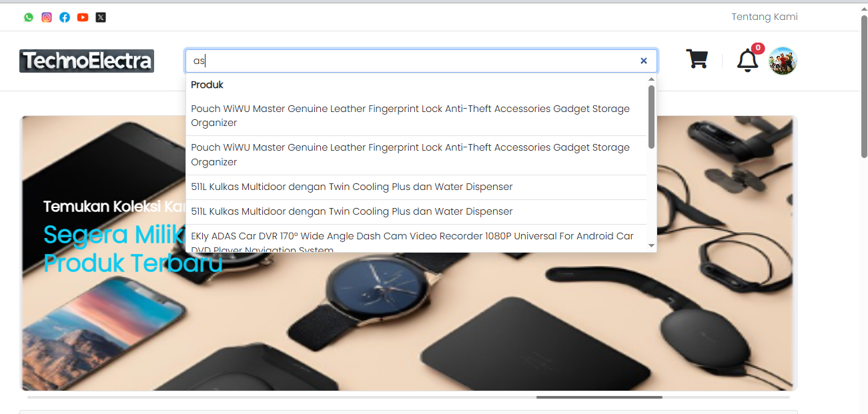Click the Facebook icon in top bar
This screenshot has height=414, width=868.
[x=65, y=17]
